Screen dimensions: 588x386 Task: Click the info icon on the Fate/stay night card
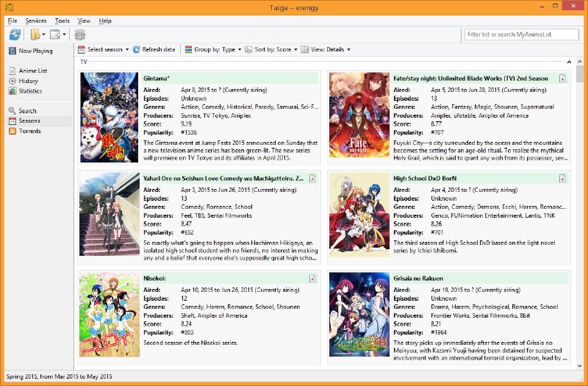coord(562,78)
